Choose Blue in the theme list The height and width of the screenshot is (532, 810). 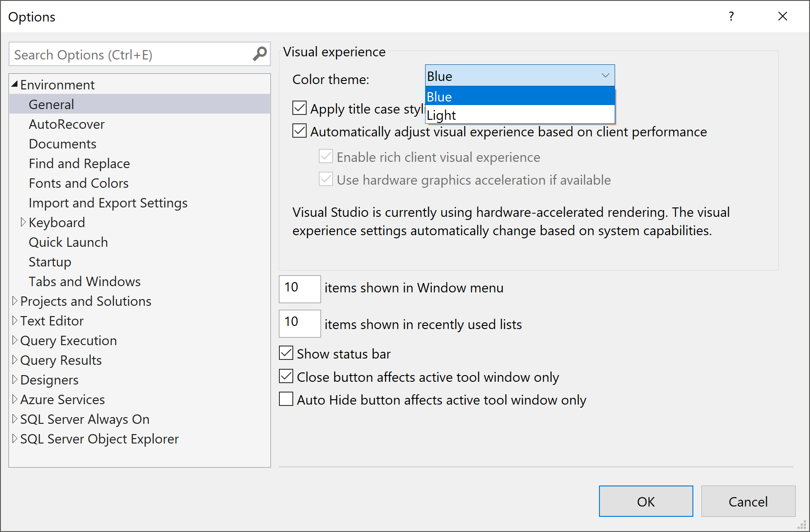(519, 96)
